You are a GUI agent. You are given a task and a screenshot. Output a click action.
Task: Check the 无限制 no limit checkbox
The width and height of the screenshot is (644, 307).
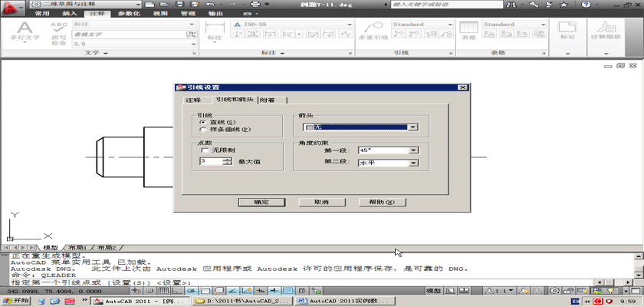(x=205, y=150)
